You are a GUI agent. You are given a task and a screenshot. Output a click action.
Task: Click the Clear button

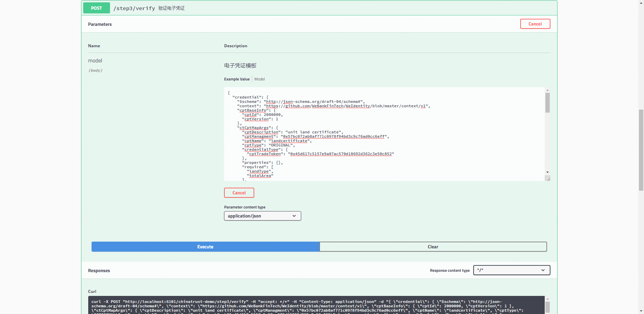pyautogui.click(x=433, y=247)
